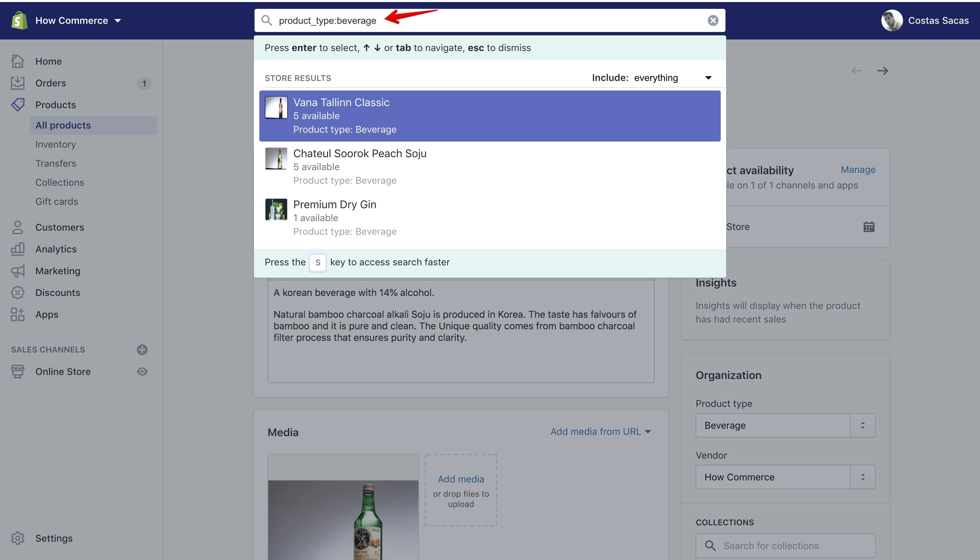Click Premium Dry Gin result thumbnail
This screenshot has height=560, width=980.
tap(276, 209)
